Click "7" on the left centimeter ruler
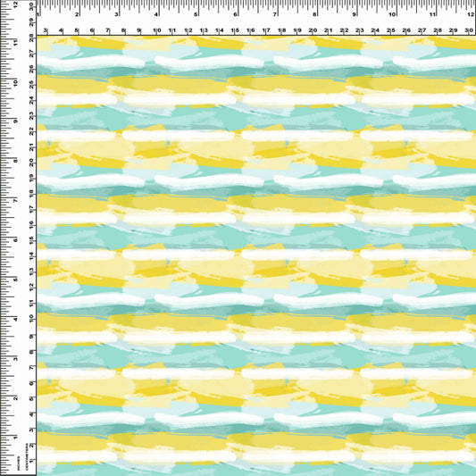The image size is (476, 476). click(31, 367)
